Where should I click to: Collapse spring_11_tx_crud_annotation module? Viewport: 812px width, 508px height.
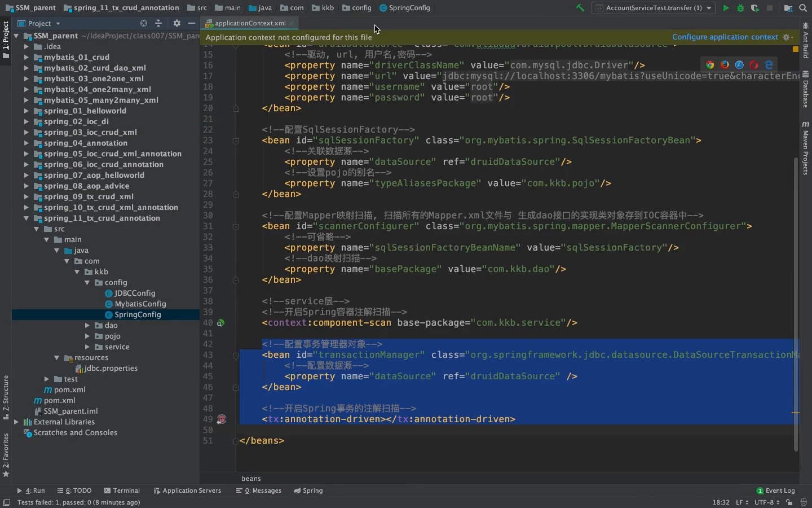pos(26,218)
